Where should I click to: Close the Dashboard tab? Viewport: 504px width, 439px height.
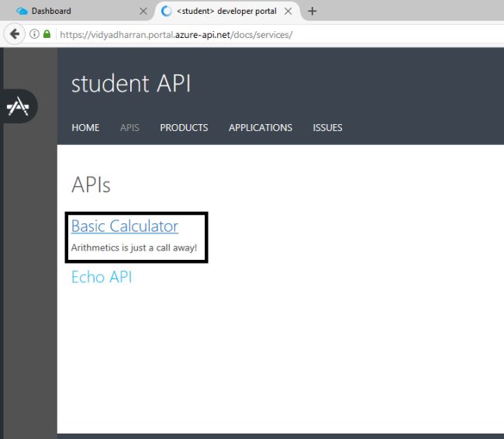coord(143,12)
